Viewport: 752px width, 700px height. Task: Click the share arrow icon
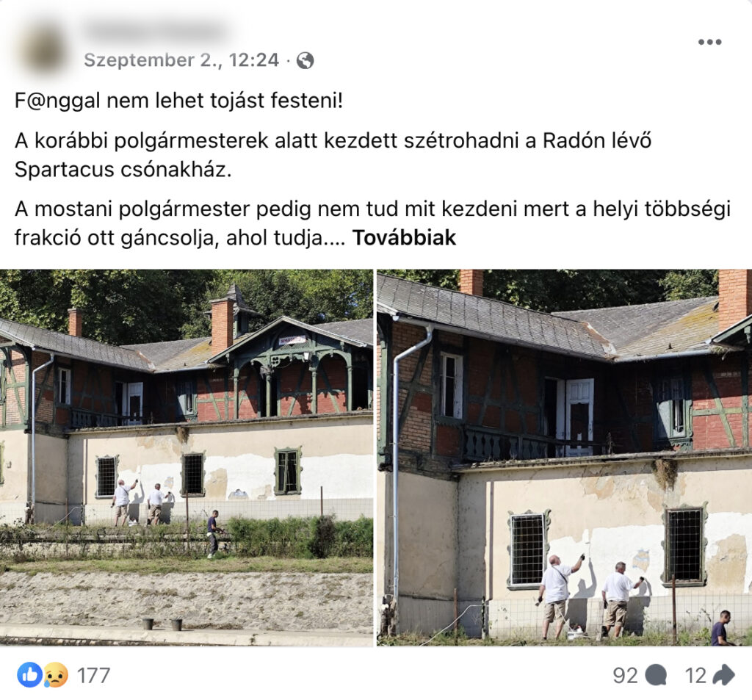pos(723,675)
